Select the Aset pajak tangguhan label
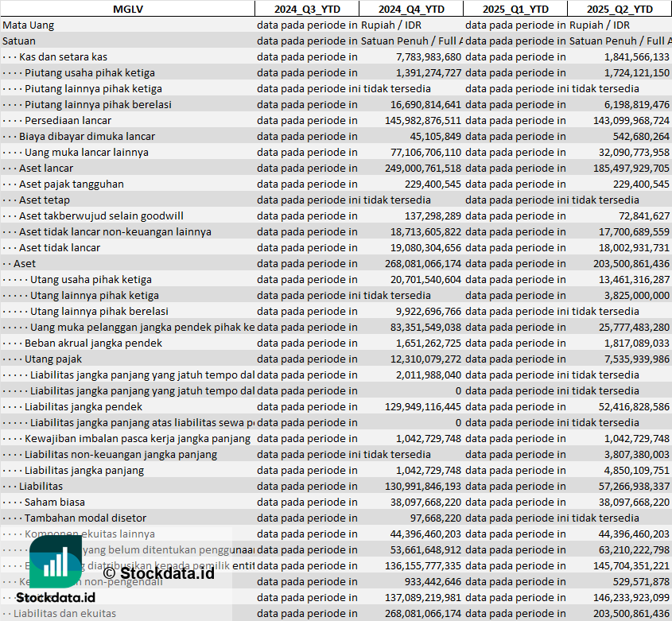Image resolution: width=672 pixels, height=621 pixels. tap(71, 184)
